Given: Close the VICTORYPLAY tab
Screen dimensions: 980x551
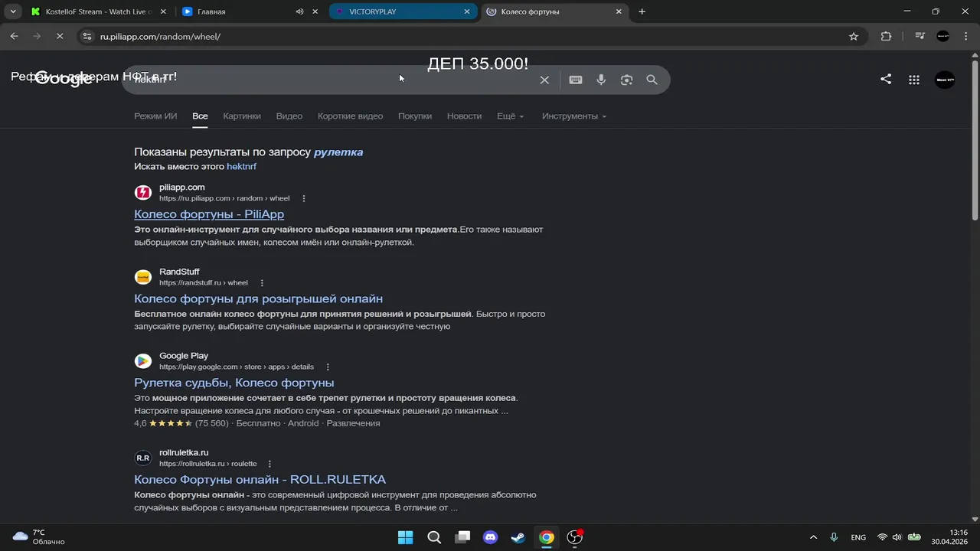Looking at the screenshot, I should coord(467,11).
